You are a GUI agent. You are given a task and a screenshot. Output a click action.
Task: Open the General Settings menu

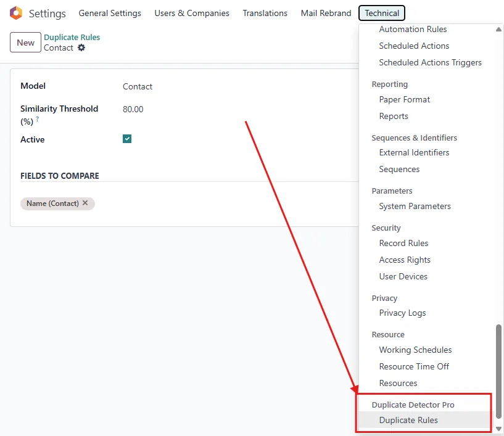pos(110,13)
